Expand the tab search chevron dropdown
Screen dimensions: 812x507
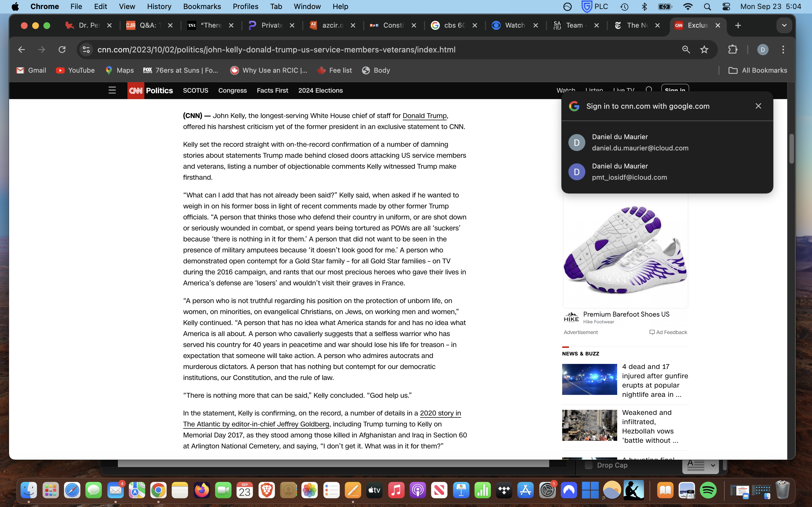coord(784,25)
